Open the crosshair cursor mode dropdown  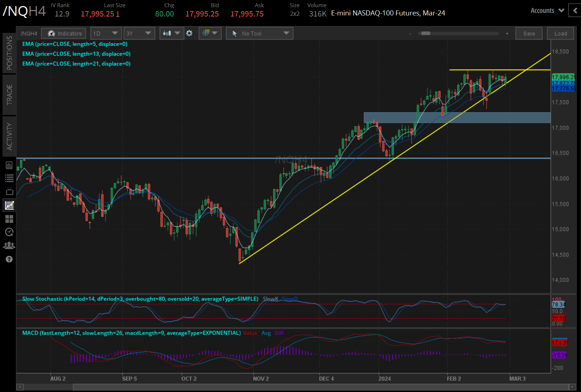point(210,33)
